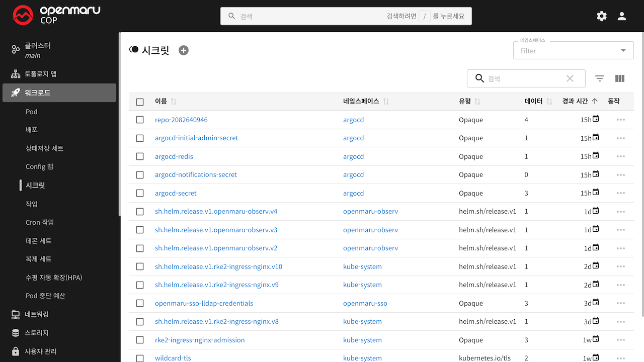
Task: Open the column chooser icon
Action: click(x=620, y=78)
